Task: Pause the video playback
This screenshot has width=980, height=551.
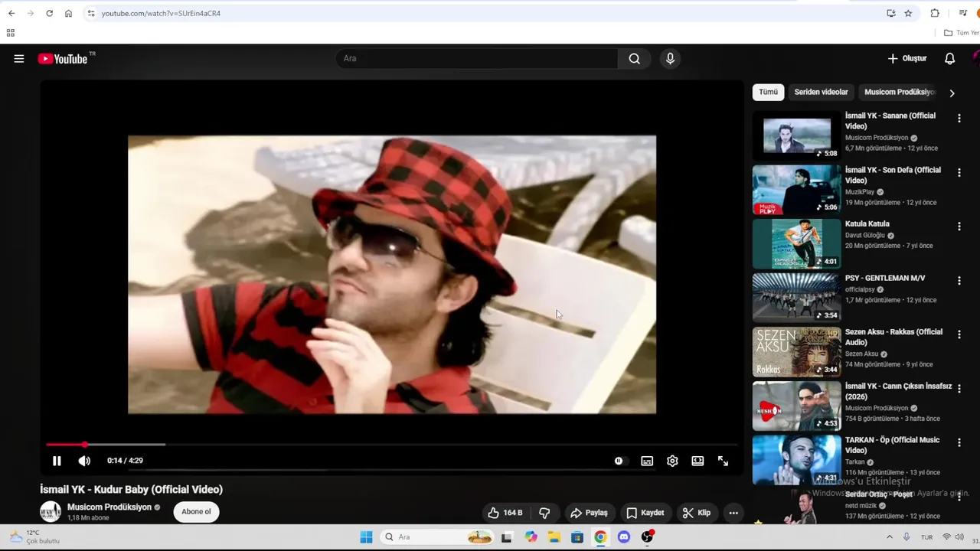Action: (x=57, y=461)
